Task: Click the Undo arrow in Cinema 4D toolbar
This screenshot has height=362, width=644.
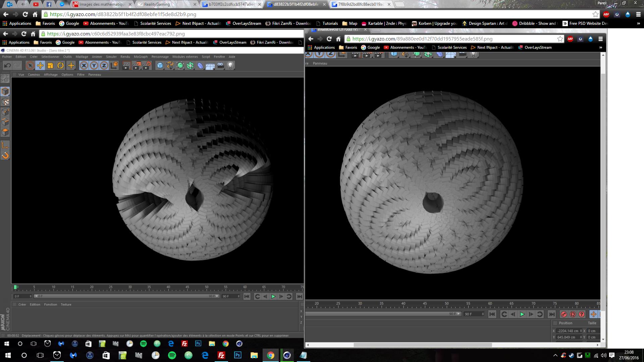Action: point(7,65)
